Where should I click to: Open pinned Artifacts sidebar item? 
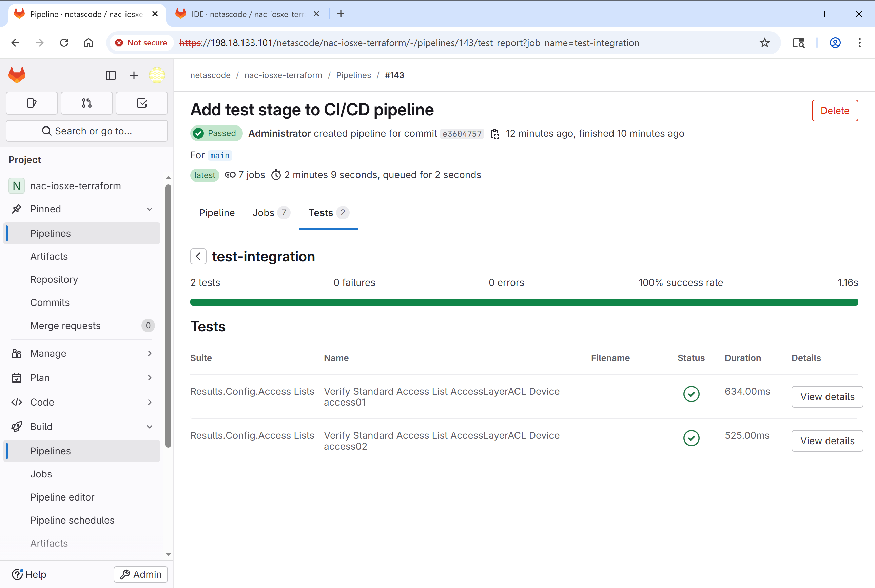[x=82, y=256]
